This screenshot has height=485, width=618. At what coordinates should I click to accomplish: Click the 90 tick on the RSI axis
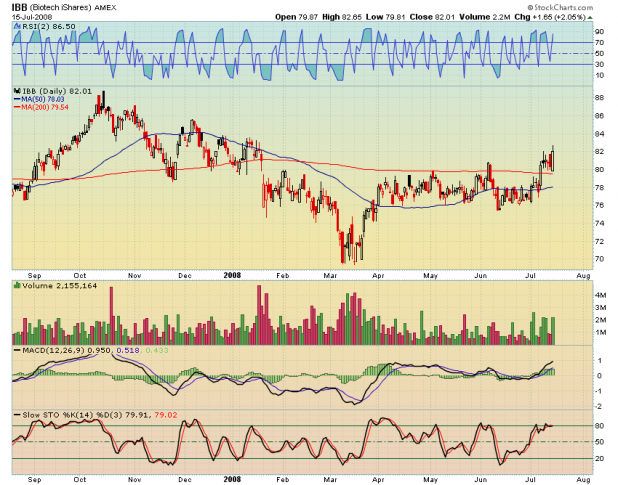coord(599,32)
